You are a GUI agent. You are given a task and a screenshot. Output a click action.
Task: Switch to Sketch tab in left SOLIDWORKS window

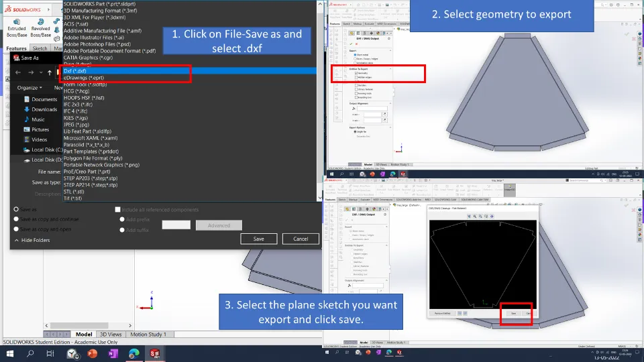[40, 48]
